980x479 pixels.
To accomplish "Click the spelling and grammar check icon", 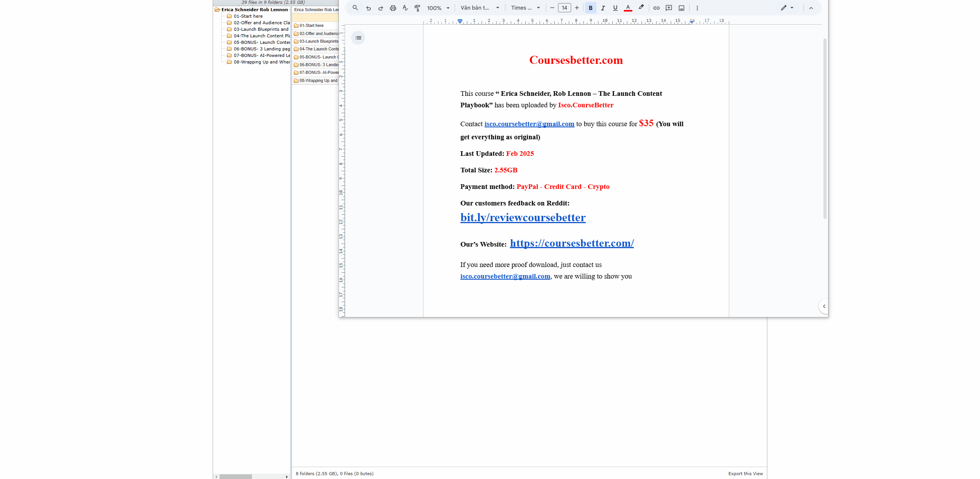I will pos(405,8).
